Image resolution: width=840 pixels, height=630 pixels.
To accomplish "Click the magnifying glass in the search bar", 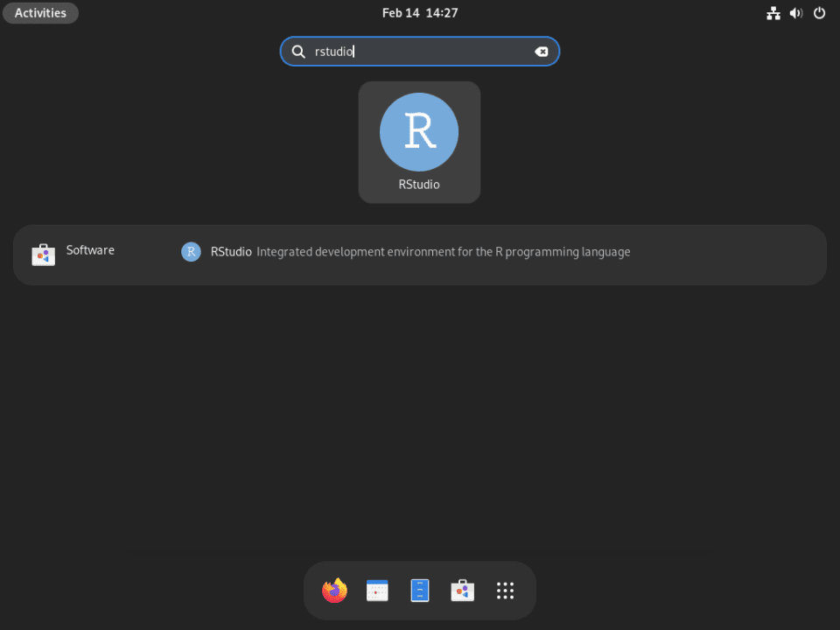I will [x=298, y=51].
